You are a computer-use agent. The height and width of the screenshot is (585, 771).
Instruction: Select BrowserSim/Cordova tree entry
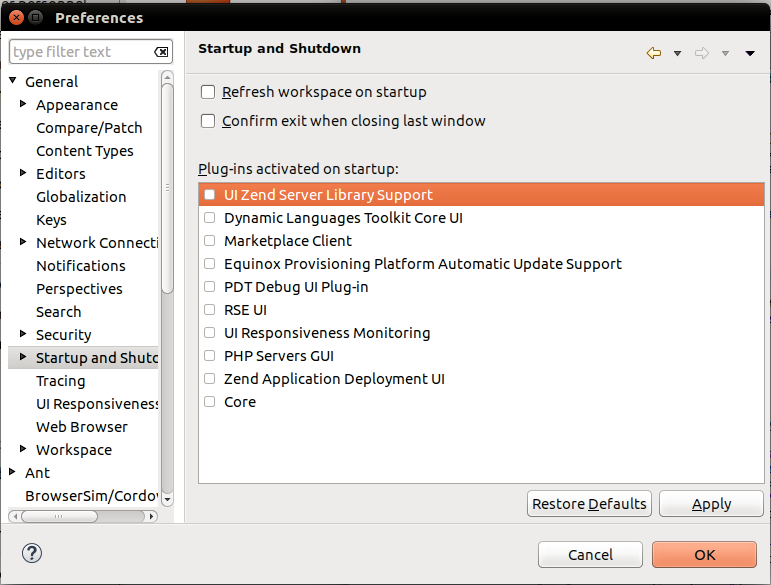(x=92, y=496)
